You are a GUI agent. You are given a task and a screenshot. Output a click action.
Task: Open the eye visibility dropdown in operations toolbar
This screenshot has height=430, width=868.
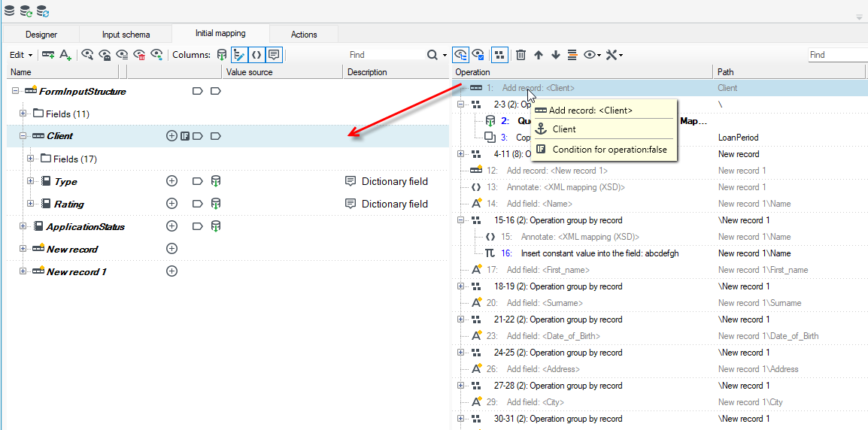pos(592,55)
